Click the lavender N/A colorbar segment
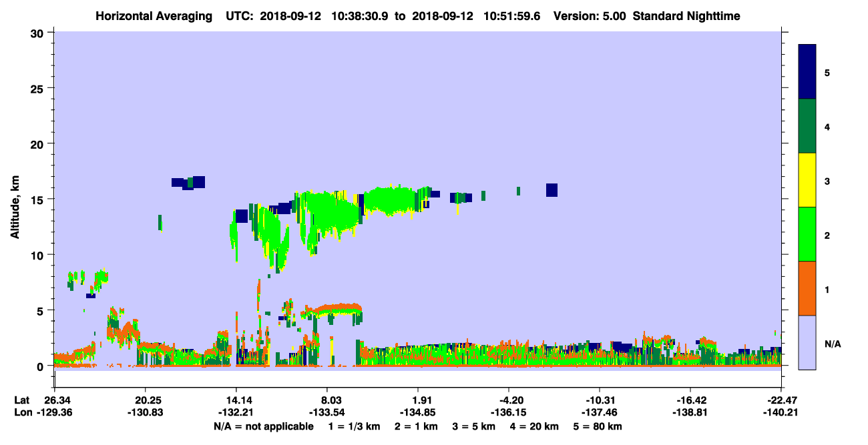This screenshot has height=445, width=868. tap(808, 342)
